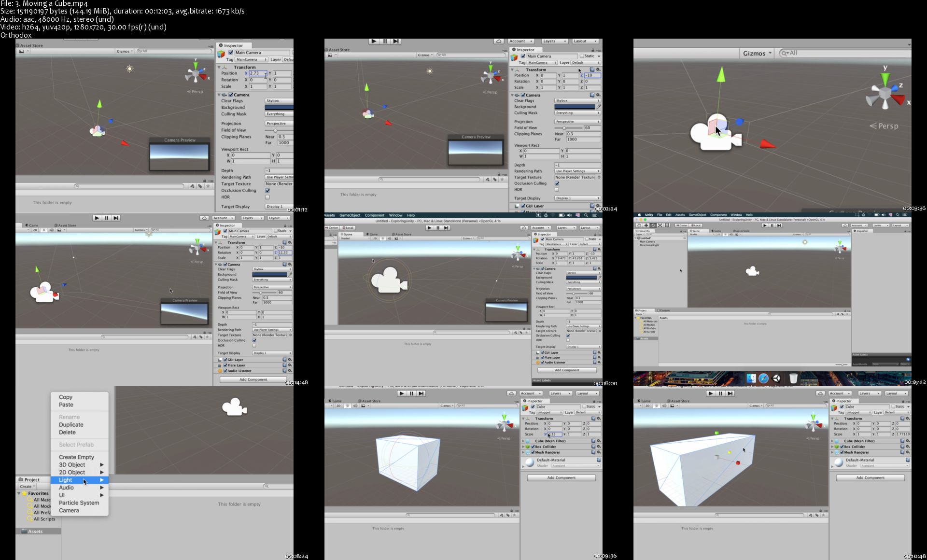Open Create dropdown in 00:08:24 frame Project panel
This screenshot has width=927, height=560.
(x=27, y=486)
